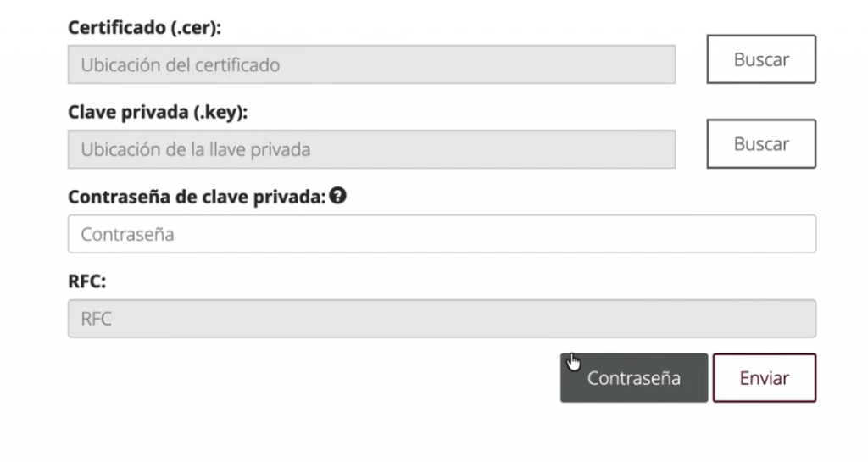Browse for the private key using the lower Buscar
The image size is (868, 462).
(x=760, y=144)
